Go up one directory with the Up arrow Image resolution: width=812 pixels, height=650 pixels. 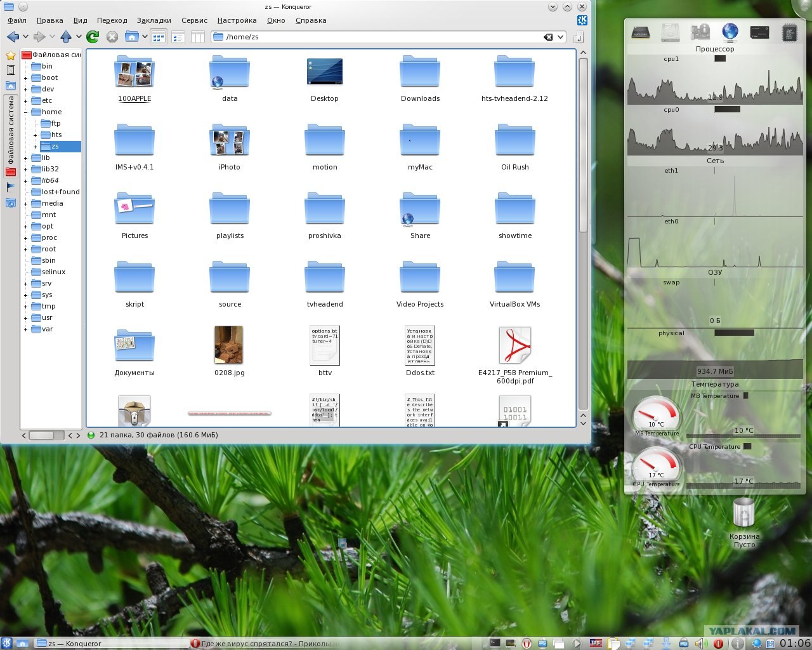[65, 37]
